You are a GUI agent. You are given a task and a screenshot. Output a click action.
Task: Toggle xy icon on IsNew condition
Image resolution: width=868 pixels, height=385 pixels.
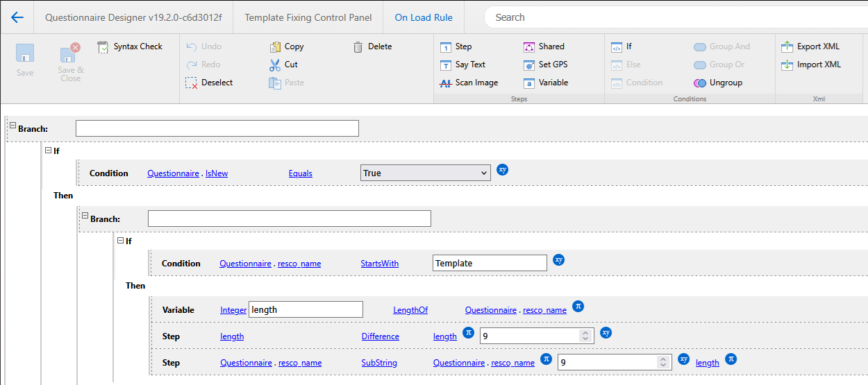[x=503, y=170]
